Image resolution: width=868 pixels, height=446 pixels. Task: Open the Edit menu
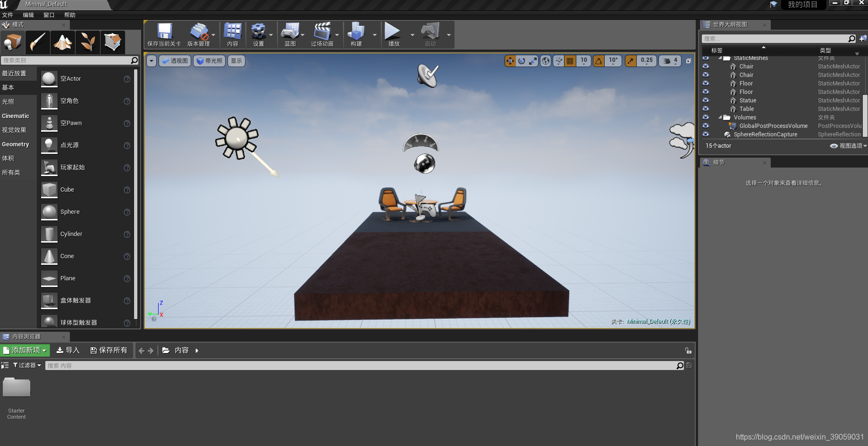[x=28, y=15]
